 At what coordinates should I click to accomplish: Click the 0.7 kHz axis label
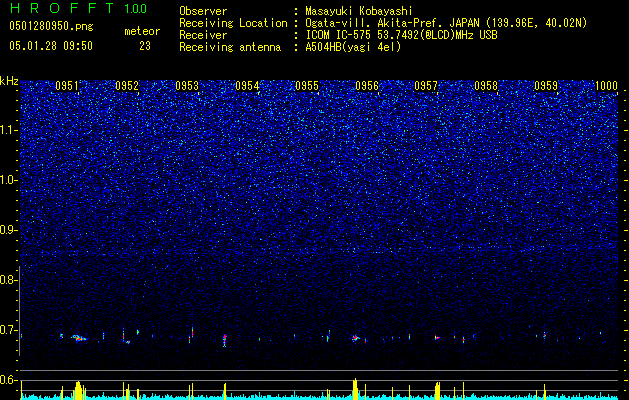[9, 330]
